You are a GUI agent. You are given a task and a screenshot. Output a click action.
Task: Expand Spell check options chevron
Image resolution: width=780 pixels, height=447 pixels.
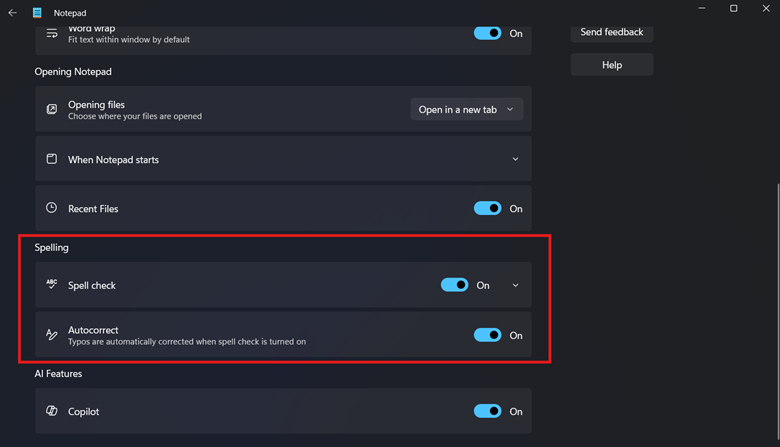[x=515, y=285]
